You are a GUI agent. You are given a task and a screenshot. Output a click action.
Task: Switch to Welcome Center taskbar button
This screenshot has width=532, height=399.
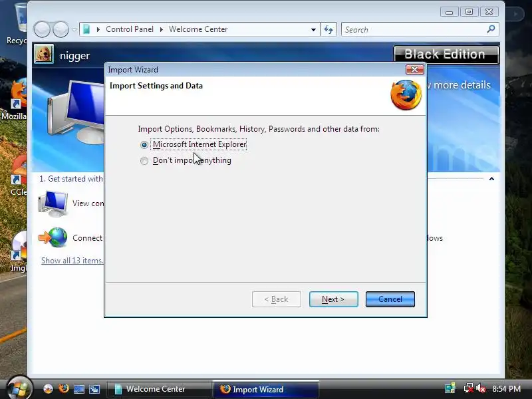pos(159,389)
